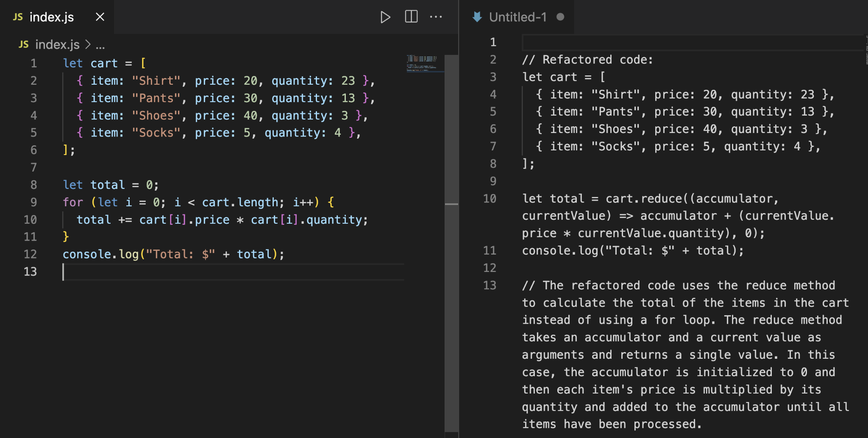Expand the breadcrumb chevron after index.js
The image size is (868, 438).
(x=88, y=44)
